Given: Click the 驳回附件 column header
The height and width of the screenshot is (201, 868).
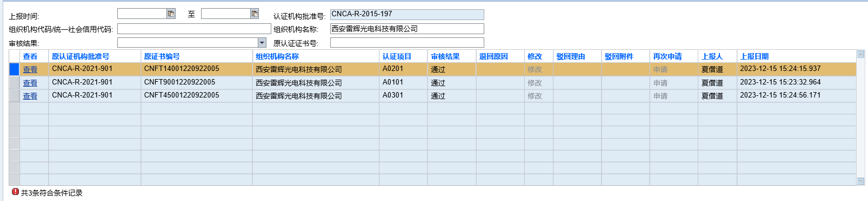Looking at the screenshot, I should pos(619,56).
